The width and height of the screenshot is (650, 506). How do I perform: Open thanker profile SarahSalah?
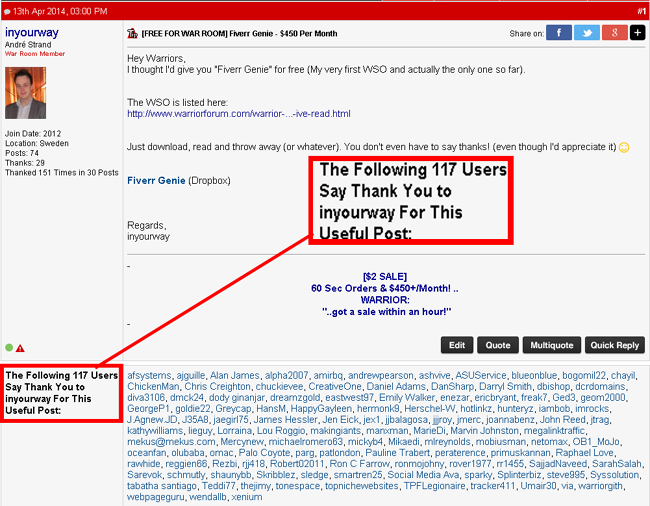pos(616,464)
